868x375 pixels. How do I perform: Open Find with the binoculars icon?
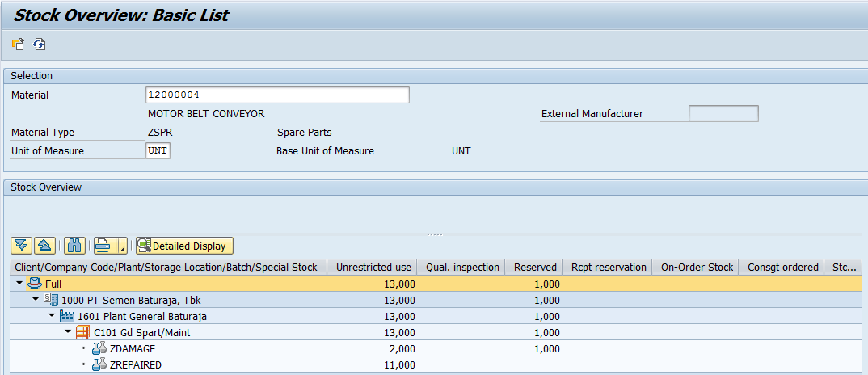[x=74, y=246]
